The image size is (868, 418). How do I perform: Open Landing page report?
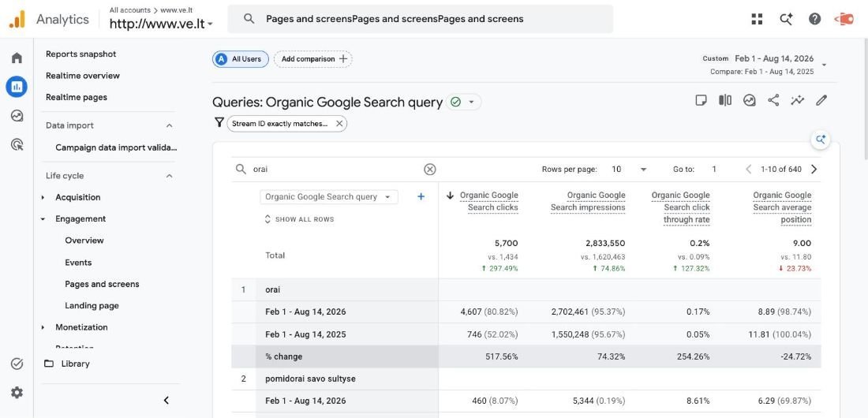(92, 305)
